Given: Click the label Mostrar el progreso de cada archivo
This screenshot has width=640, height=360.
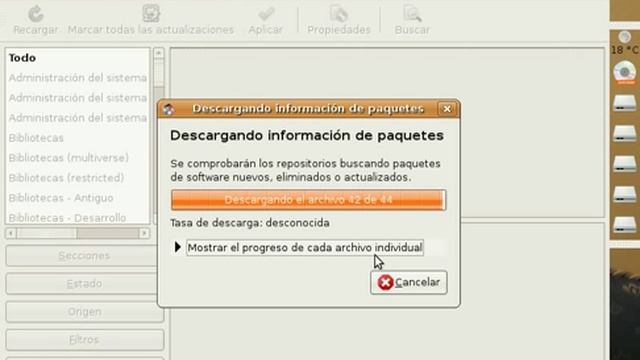Looking at the screenshot, I should point(304,248).
